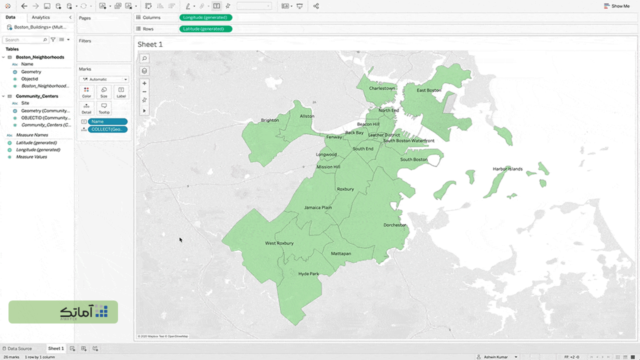The height and width of the screenshot is (360, 640).
Task: Collapse the Community_Centers table
Action: (x=4, y=96)
